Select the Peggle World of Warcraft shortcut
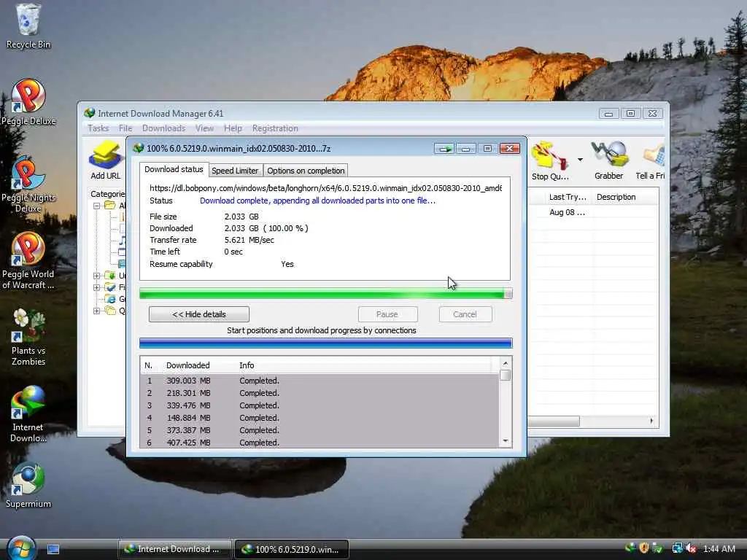747x560 pixels. coord(28,260)
